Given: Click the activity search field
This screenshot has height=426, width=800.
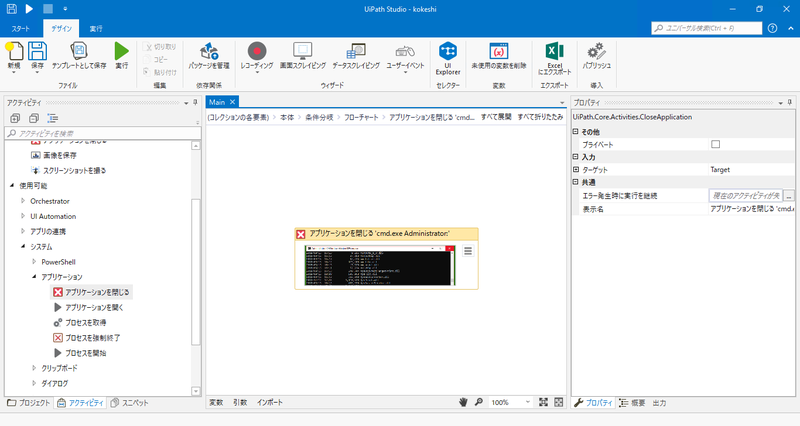Looking at the screenshot, I should click(x=103, y=133).
